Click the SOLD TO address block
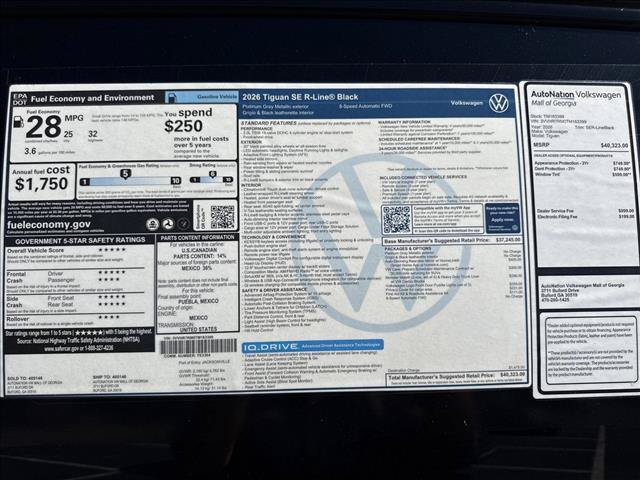640x480 pixels. click(x=35, y=385)
